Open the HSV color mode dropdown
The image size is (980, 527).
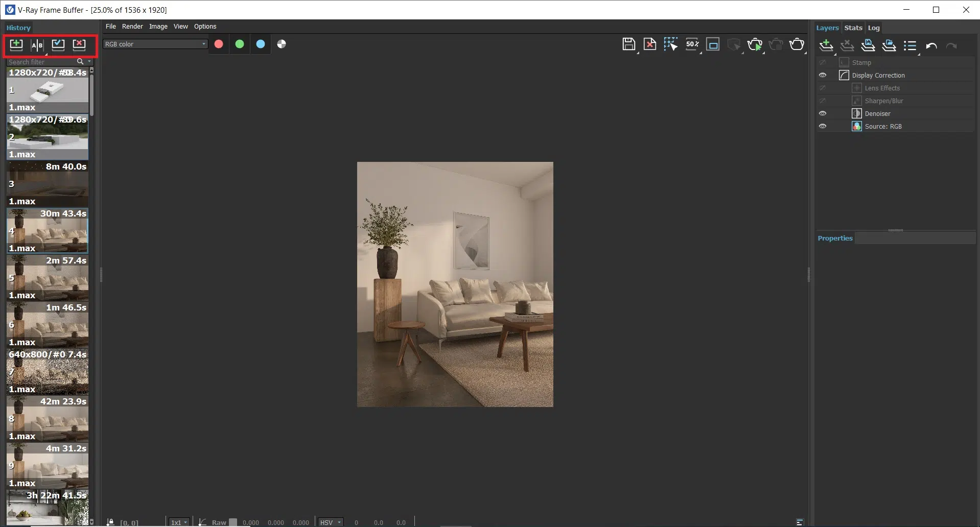330,522
